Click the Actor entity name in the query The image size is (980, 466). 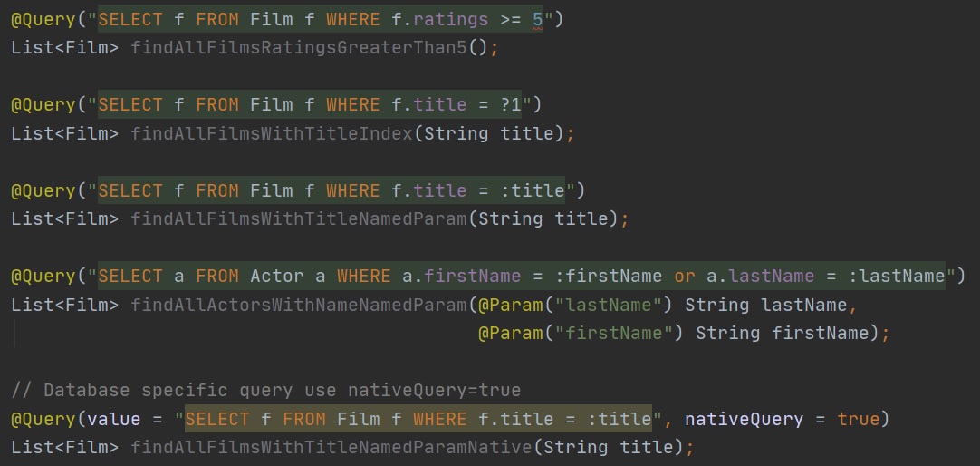277,276
